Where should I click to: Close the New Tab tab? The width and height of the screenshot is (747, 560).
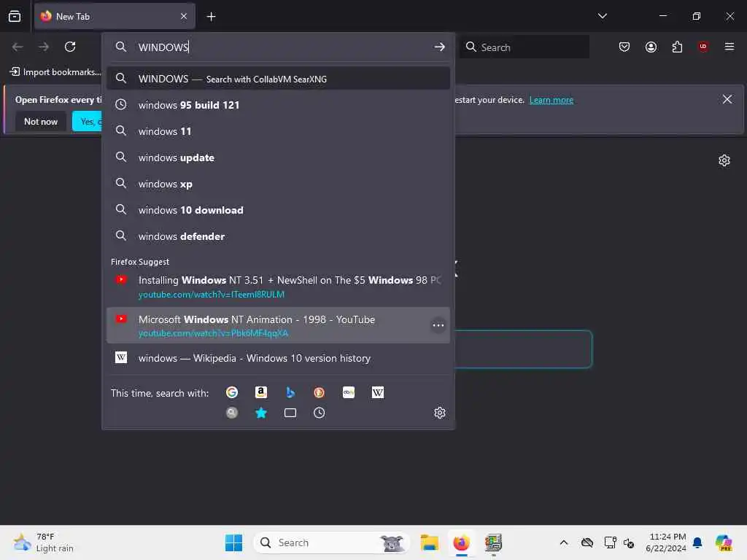pyautogui.click(x=184, y=17)
